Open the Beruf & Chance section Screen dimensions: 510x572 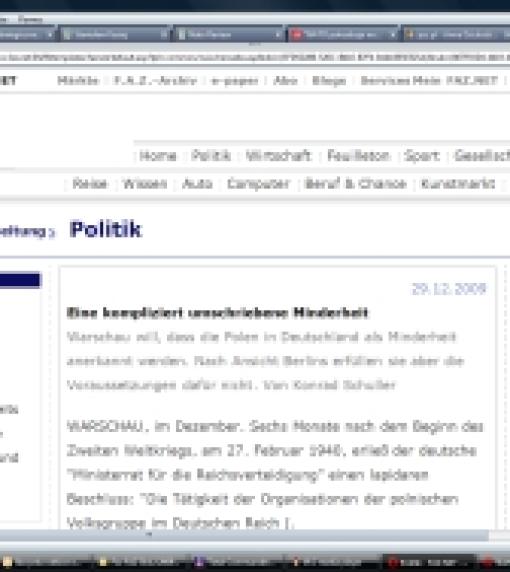coord(355,183)
